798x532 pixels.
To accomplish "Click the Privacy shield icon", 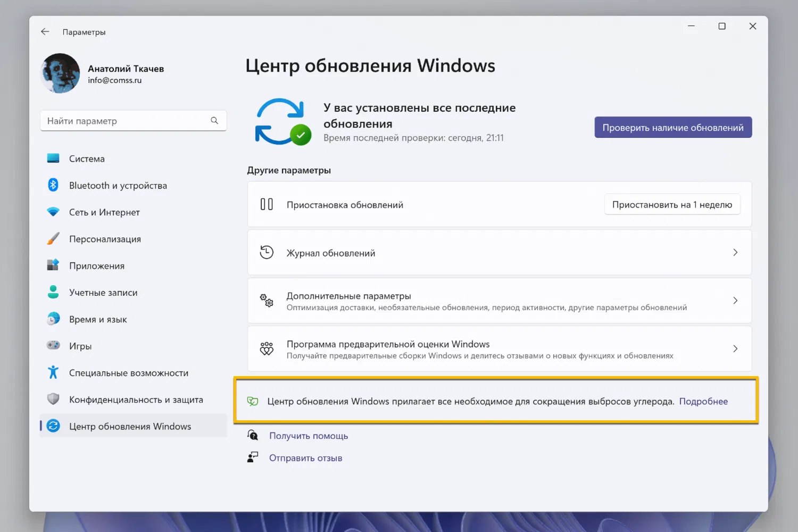I will [x=53, y=399].
